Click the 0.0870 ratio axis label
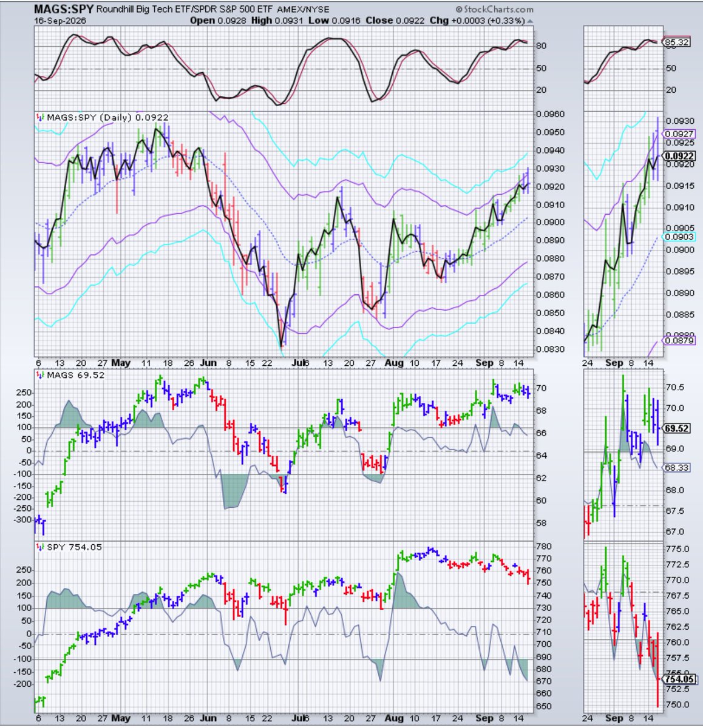This screenshot has height=728, width=703. (550, 277)
